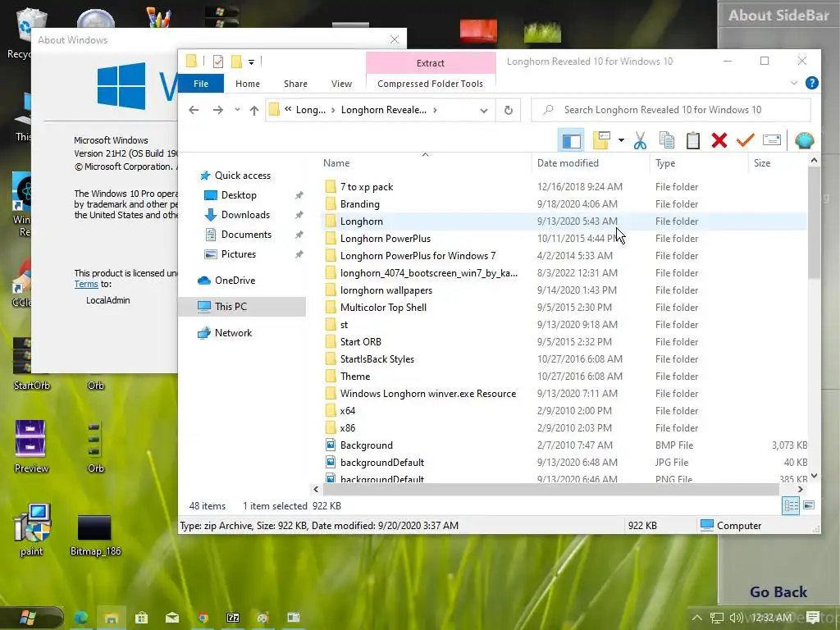This screenshot has width=840, height=630.
Task: Select Network in navigation pane
Action: pos(233,333)
